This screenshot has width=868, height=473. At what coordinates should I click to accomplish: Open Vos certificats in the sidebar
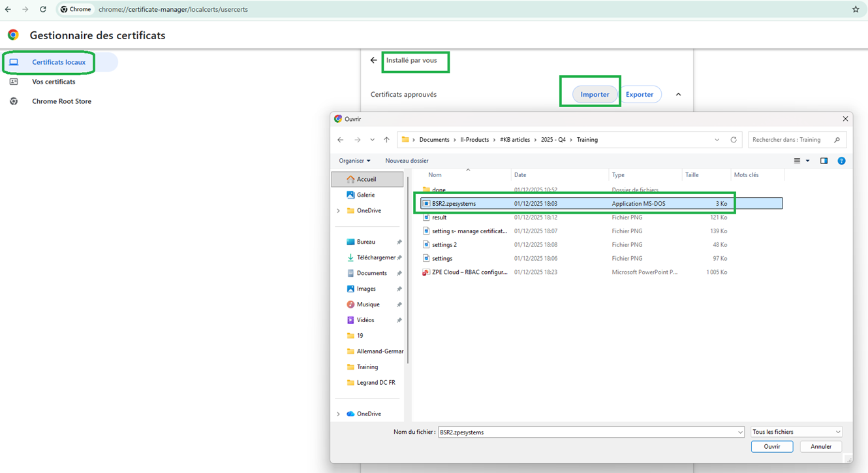pos(54,82)
